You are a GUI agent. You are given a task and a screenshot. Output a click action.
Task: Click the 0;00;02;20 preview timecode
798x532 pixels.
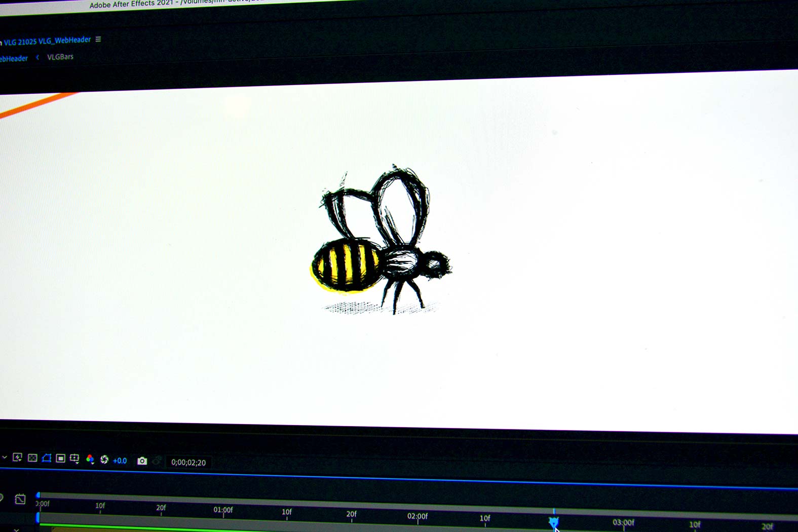pos(188,462)
